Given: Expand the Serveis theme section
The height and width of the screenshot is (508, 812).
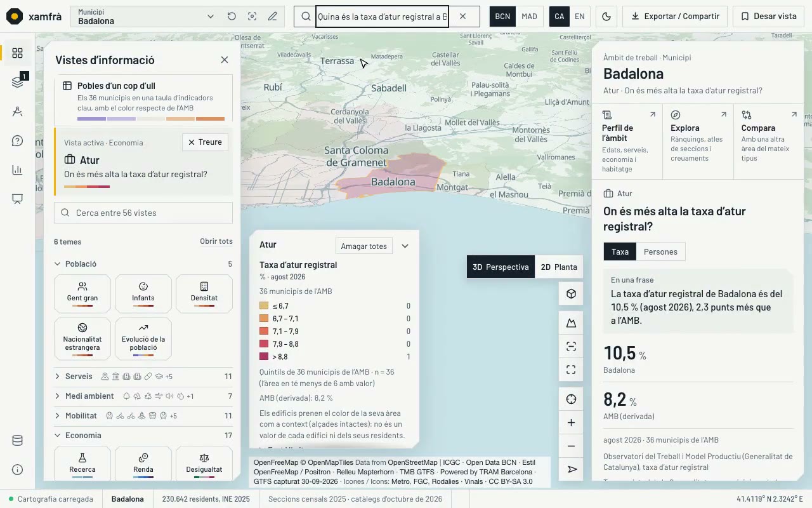Looking at the screenshot, I should [x=143, y=377].
